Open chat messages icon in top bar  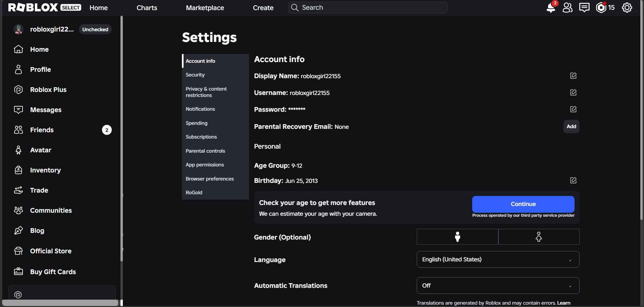584,7
